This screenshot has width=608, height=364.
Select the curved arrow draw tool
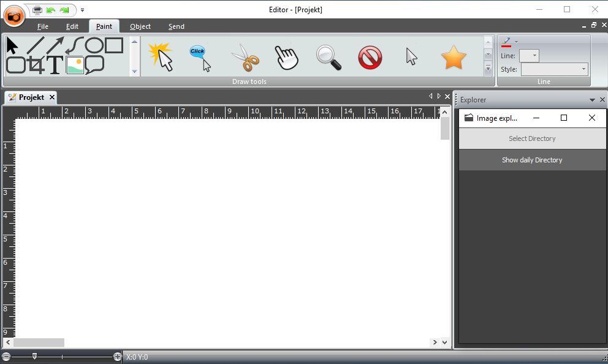point(74,46)
